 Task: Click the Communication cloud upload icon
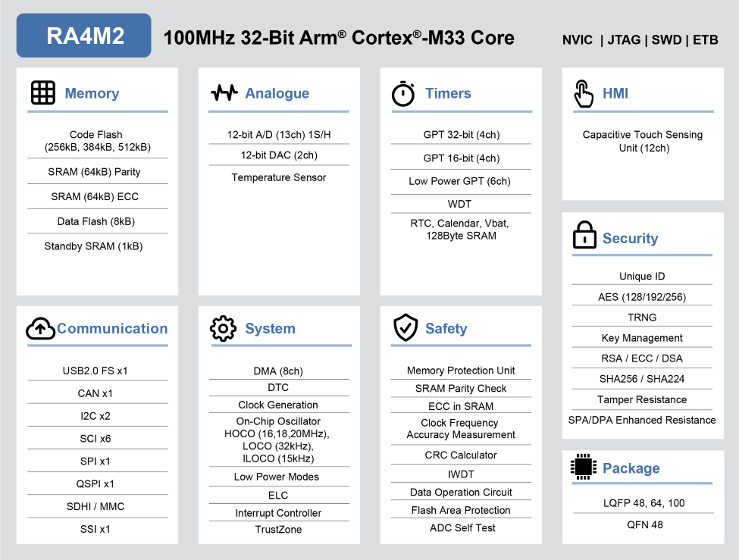tap(41, 329)
